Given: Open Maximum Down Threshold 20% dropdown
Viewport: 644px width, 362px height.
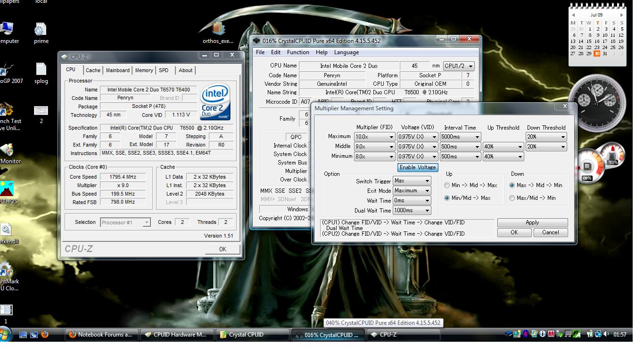Looking at the screenshot, I should click(x=546, y=137).
